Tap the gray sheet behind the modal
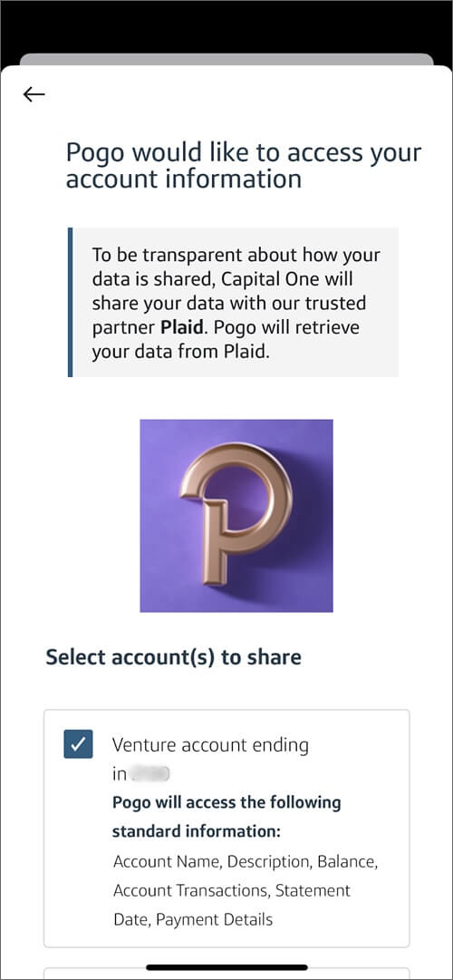 point(226,59)
